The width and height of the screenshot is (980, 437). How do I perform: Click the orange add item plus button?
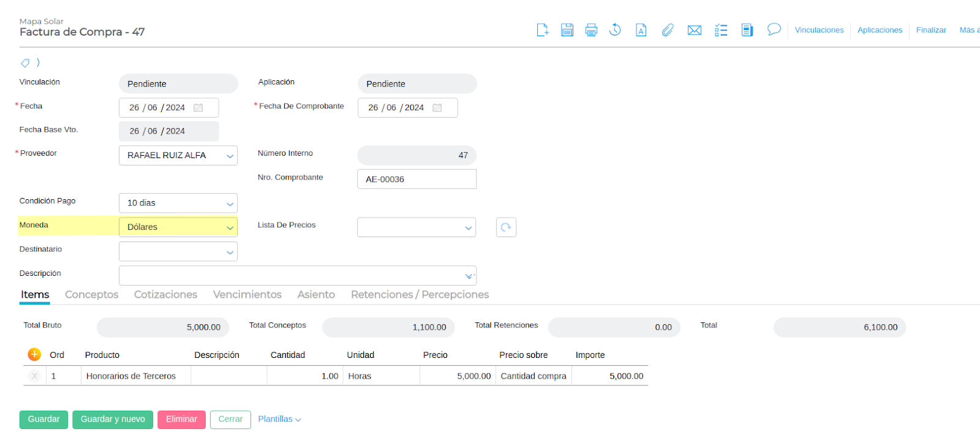point(34,354)
